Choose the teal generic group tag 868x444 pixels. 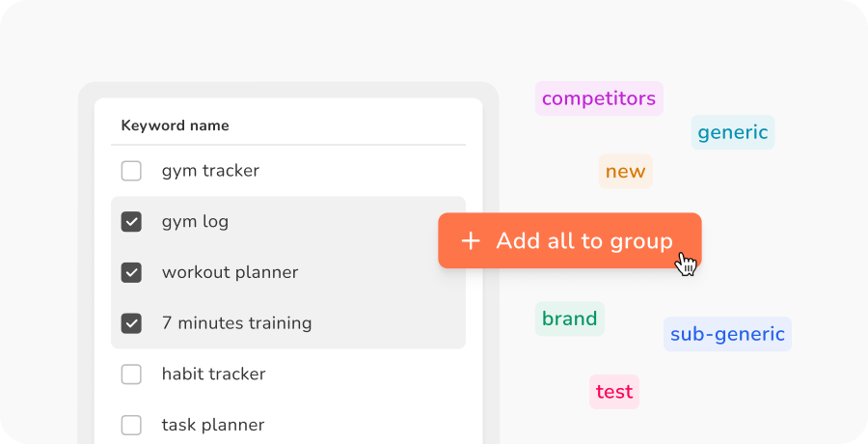coord(733,132)
